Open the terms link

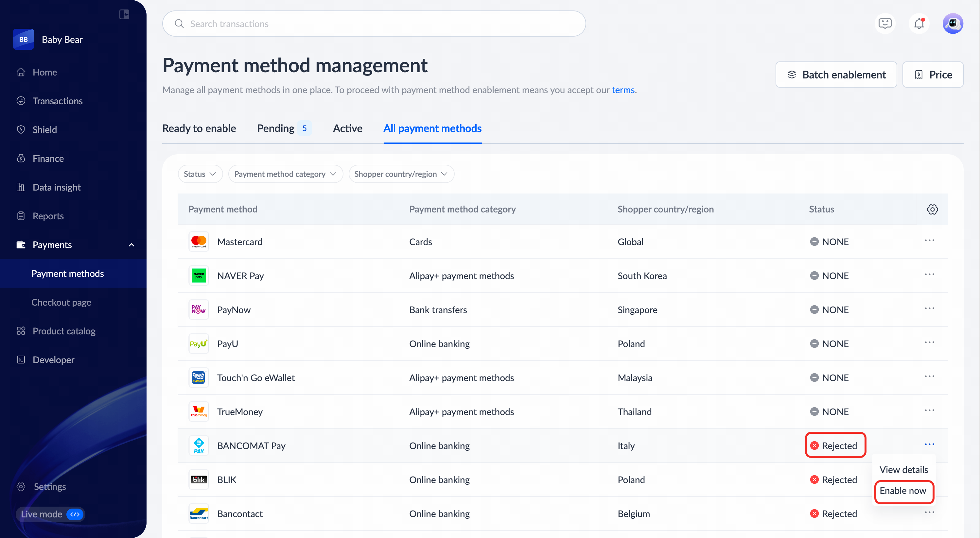point(623,90)
